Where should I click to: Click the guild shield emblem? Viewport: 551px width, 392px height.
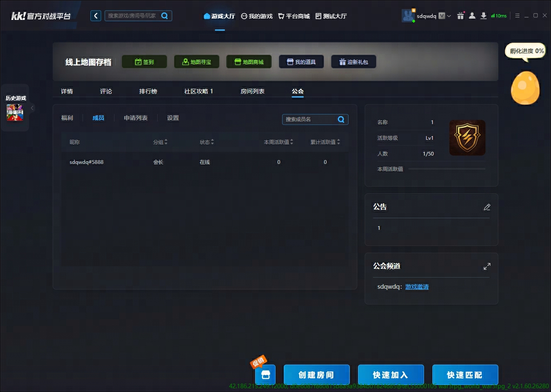tap(467, 138)
